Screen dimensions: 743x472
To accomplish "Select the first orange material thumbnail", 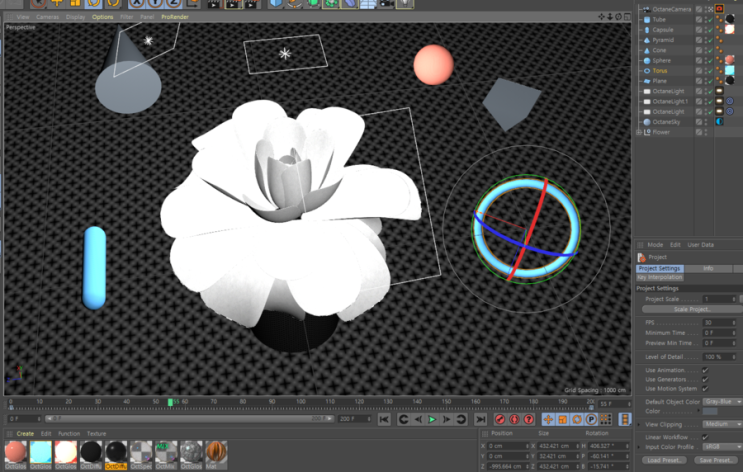I will [x=14, y=452].
